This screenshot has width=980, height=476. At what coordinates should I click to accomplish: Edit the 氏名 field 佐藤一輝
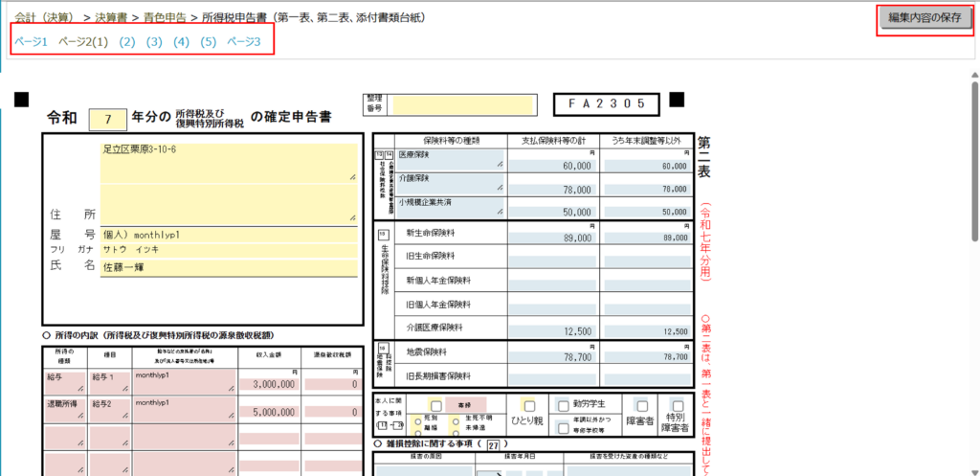click(x=228, y=267)
